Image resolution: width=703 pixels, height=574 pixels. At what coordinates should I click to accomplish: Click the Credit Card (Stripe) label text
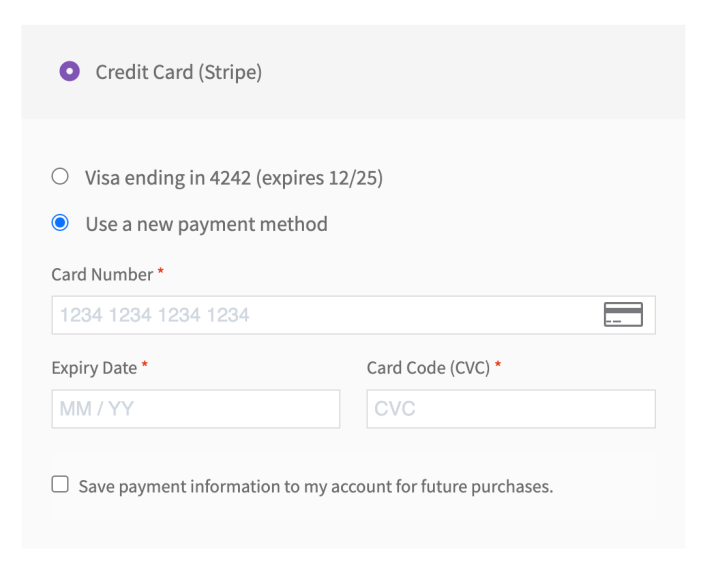pyautogui.click(x=178, y=72)
